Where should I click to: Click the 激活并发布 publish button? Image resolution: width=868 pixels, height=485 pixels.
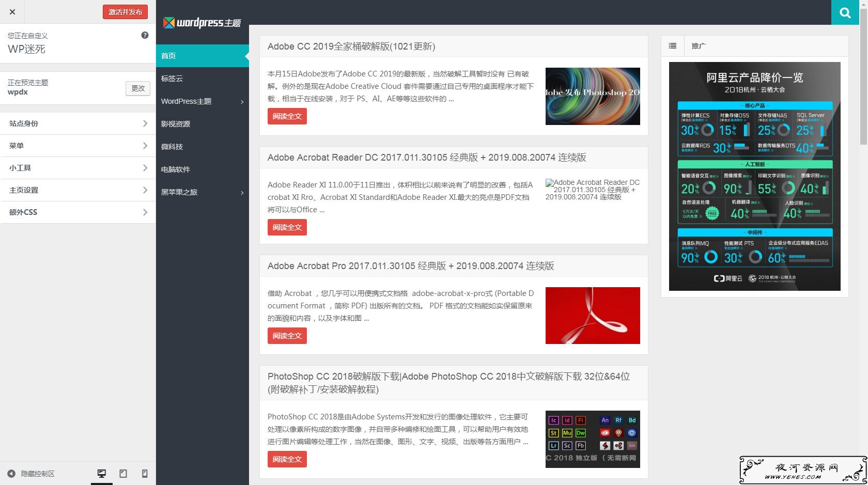point(125,12)
